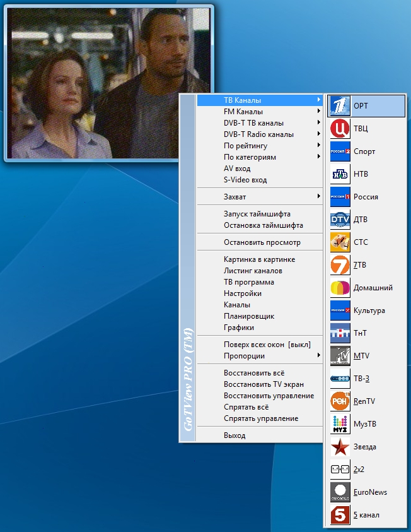Click the ТНТ channel logo icon

pyautogui.click(x=340, y=333)
